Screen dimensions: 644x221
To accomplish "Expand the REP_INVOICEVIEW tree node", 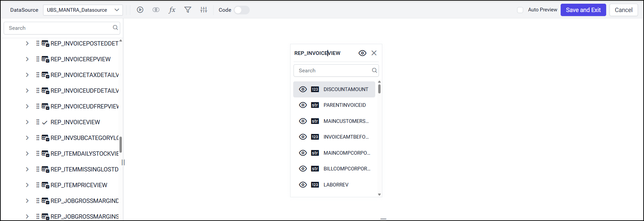I will point(27,122).
